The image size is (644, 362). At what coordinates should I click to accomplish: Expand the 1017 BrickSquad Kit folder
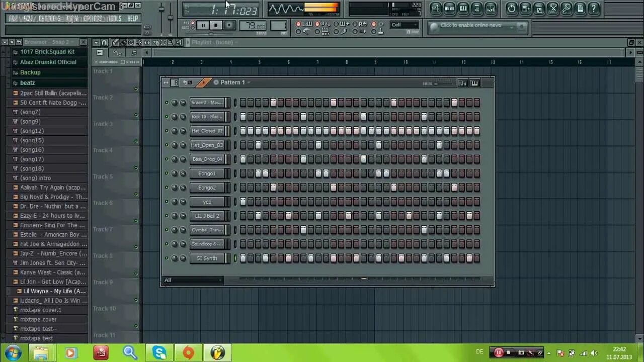tap(47, 52)
